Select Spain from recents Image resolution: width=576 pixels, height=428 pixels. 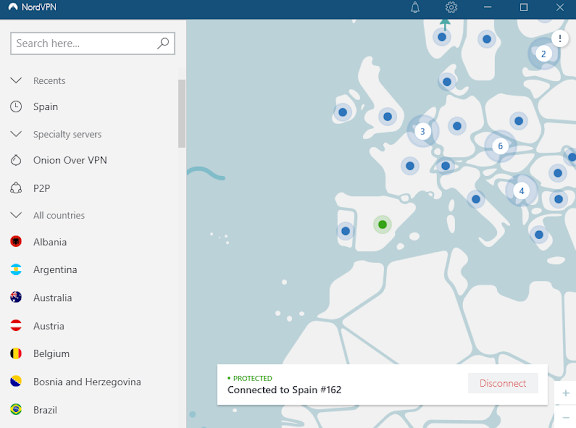[46, 107]
